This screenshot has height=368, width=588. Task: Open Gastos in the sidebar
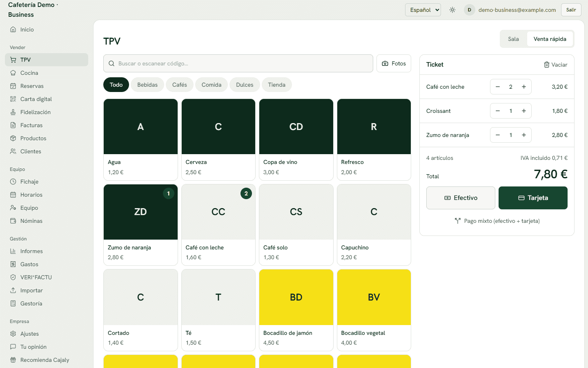(47, 264)
